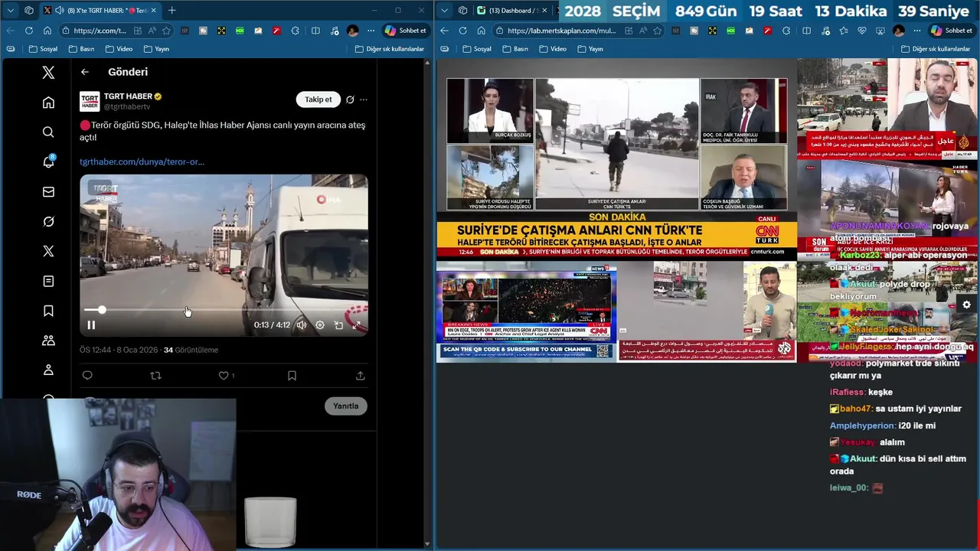Click the Yanıtla reply button
The width and height of the screenshot is (980, 551).
click(345, 406)
